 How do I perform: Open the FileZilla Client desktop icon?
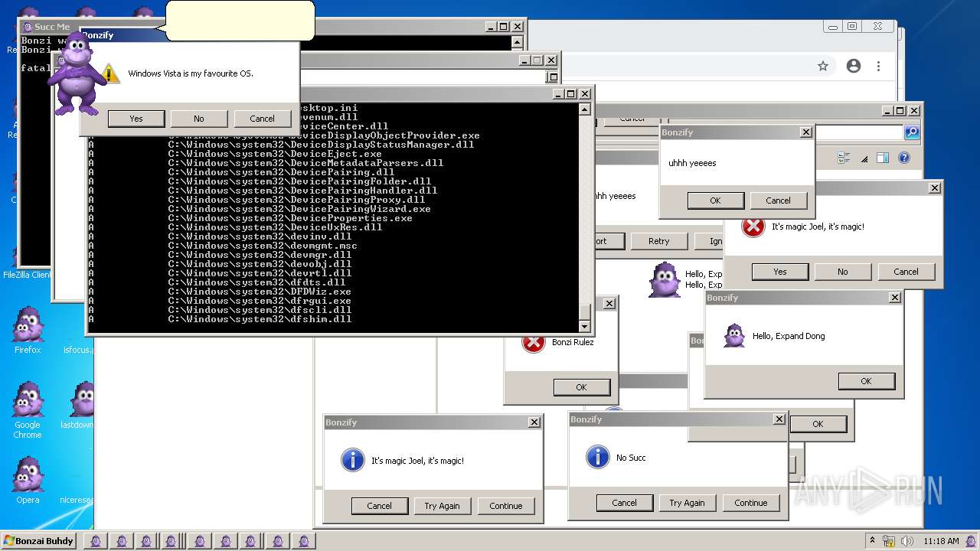coord(27,274)
